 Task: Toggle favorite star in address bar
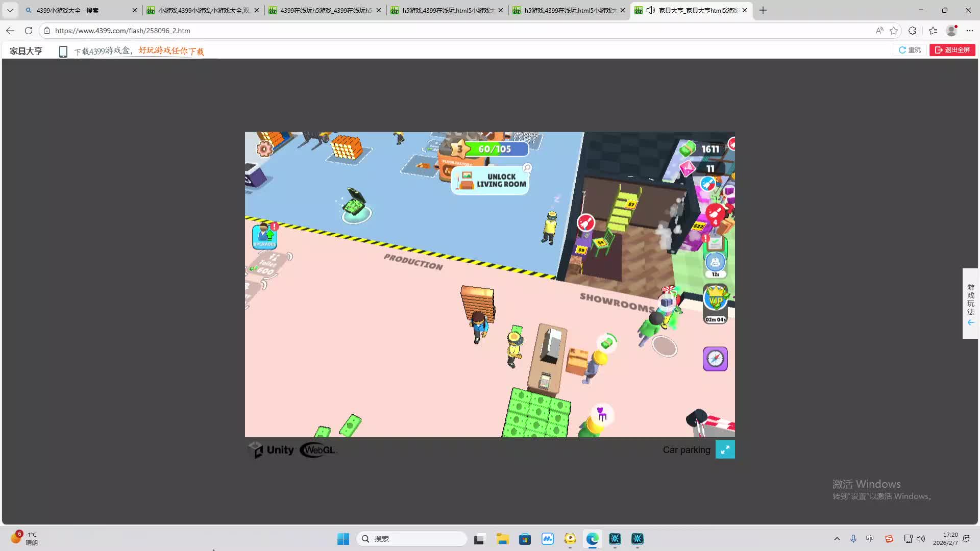point(894,31)
